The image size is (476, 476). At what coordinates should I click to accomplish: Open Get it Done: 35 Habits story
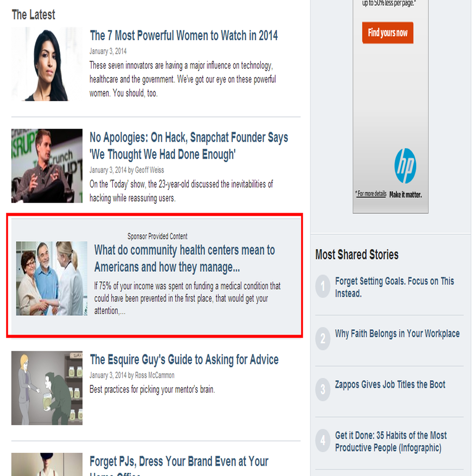click(x=390, y=442)
